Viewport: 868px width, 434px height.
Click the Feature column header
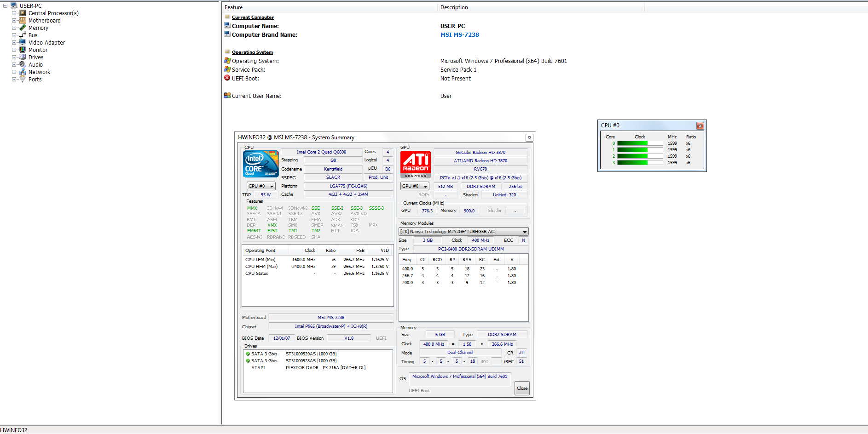tap(330, 7)
